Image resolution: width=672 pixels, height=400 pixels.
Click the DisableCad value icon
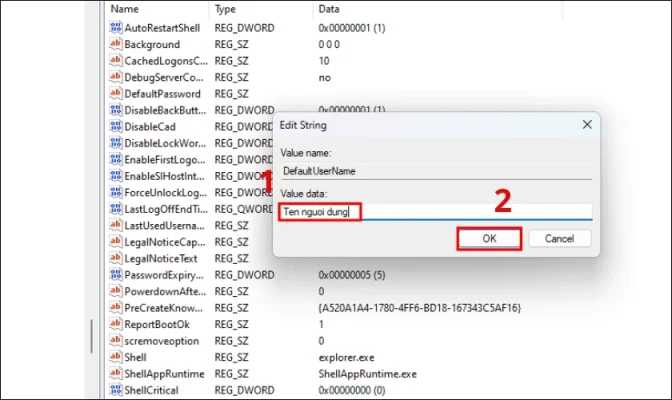point(115,127)
